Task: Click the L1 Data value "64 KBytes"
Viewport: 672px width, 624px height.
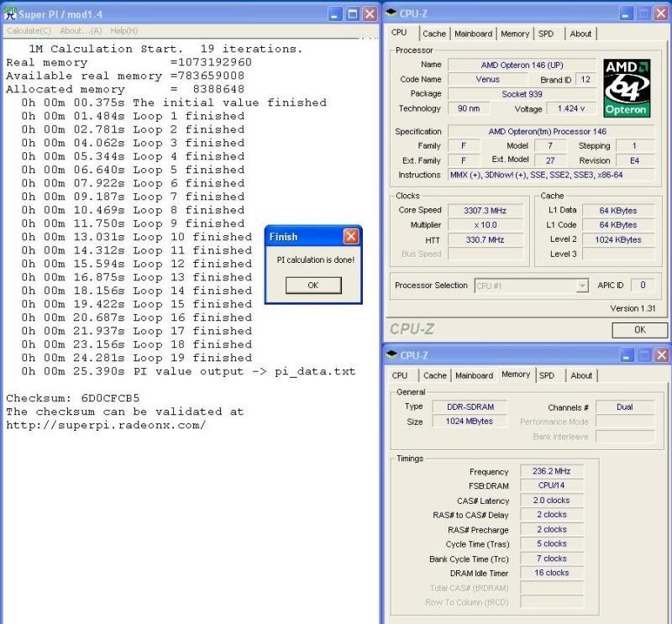Action: click(618, 211)
